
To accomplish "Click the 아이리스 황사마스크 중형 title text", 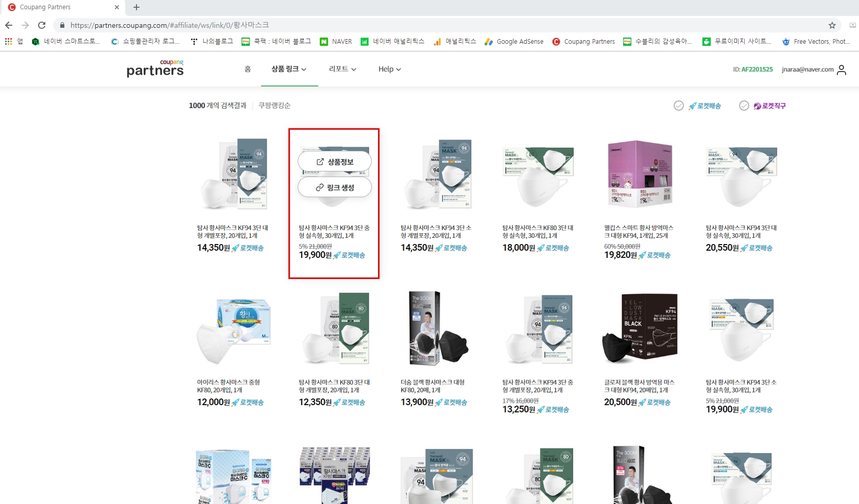I will [229, 386].
